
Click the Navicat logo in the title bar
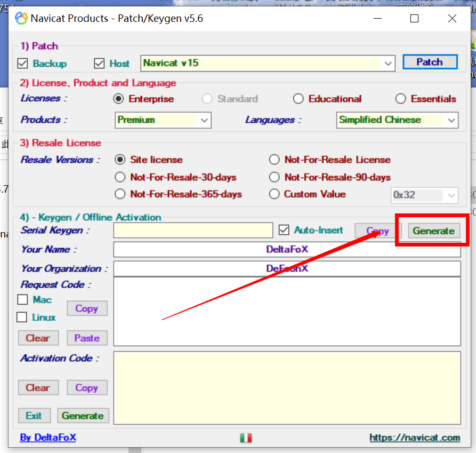pos(21,18)
